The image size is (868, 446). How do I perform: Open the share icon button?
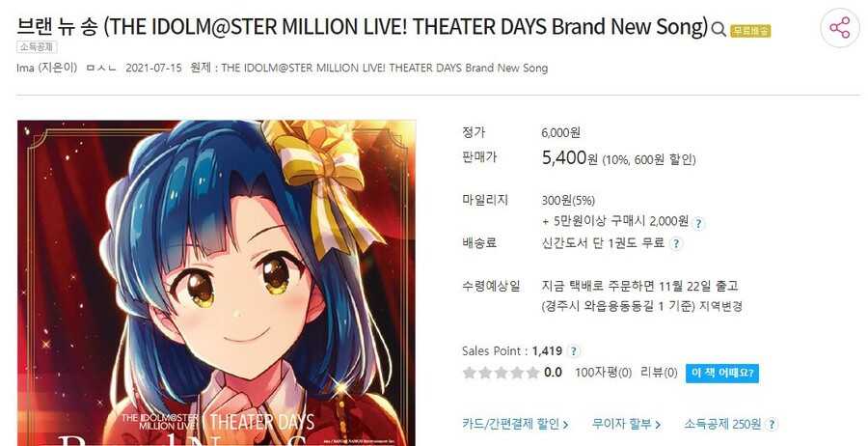(839, 28)
